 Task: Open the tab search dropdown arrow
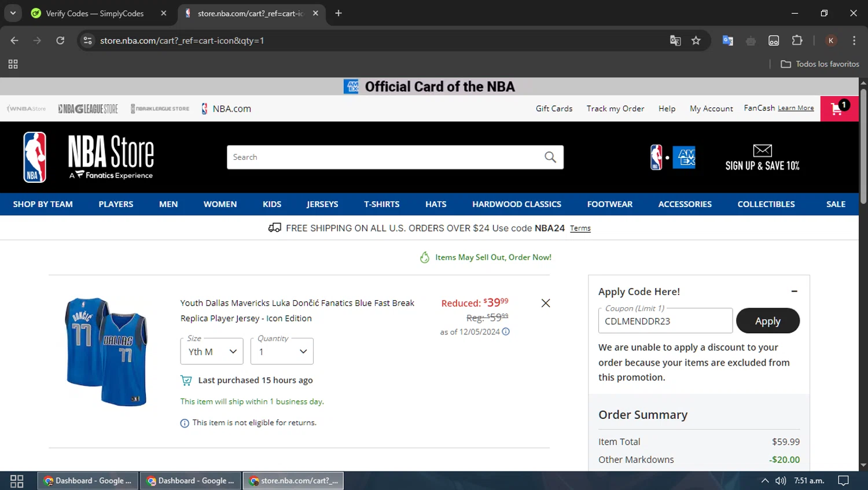tap(13, 13)
